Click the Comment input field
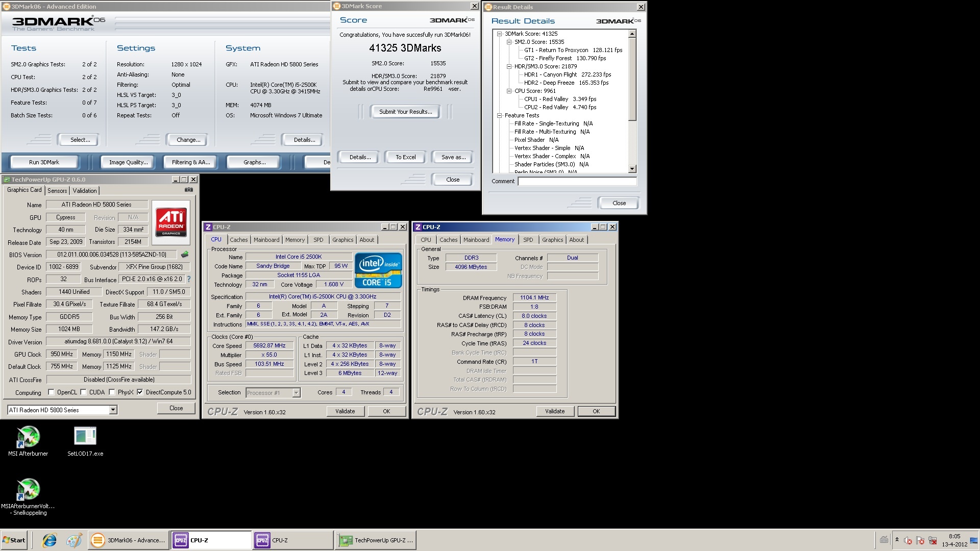The image size is (980, 551). pos(577,181)
